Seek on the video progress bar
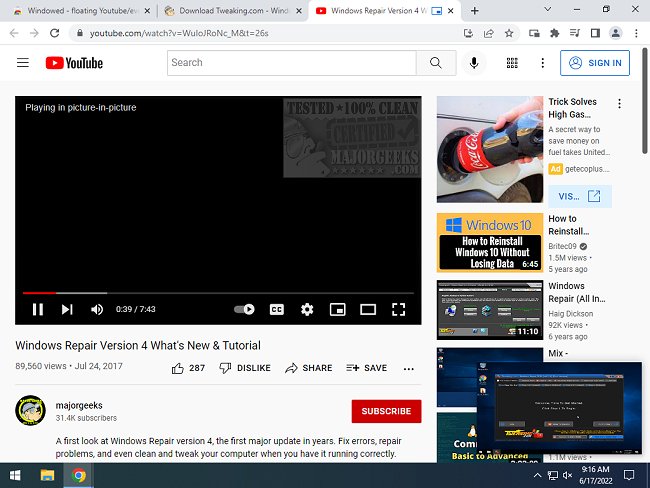 [218, 293]
